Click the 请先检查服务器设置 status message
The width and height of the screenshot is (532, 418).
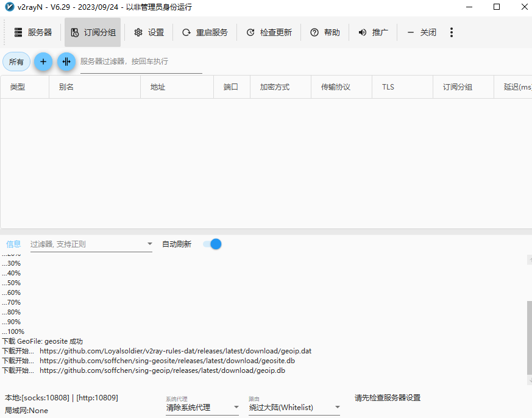point(388,398)
